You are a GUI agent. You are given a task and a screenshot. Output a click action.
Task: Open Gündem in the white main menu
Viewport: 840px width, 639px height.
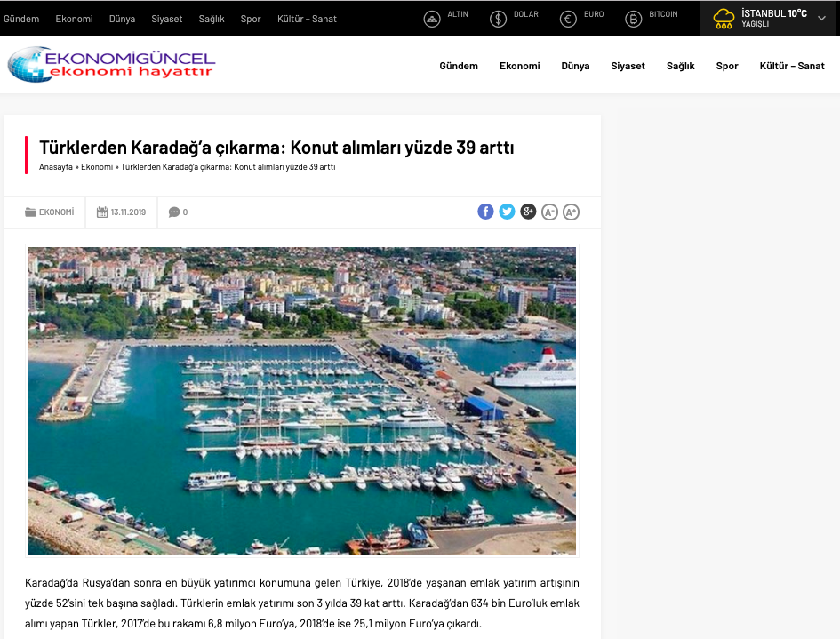point(459,66)
